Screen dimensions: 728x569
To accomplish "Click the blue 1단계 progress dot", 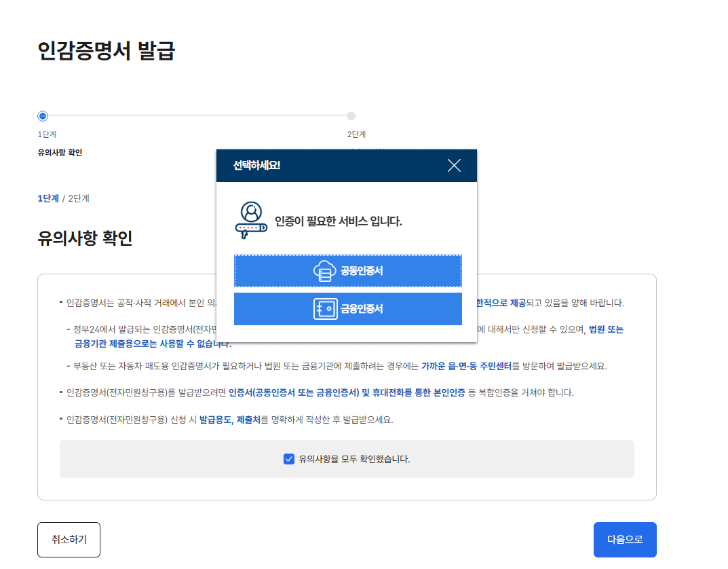I will pos(43,115).
